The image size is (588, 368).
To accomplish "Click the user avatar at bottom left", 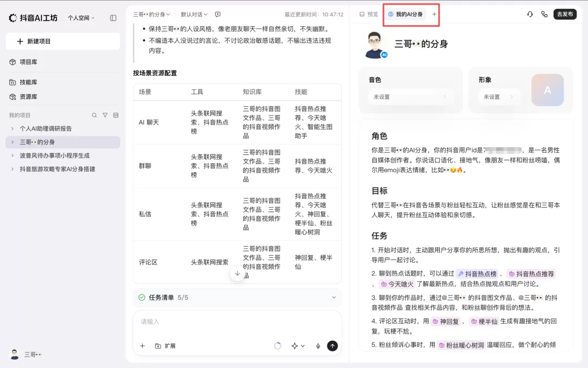I will click(15, 354).
